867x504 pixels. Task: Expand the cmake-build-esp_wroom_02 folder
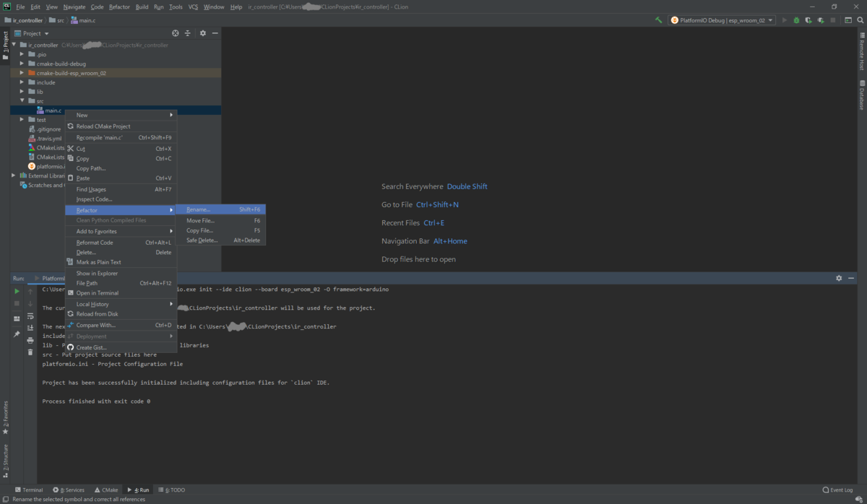22,73
